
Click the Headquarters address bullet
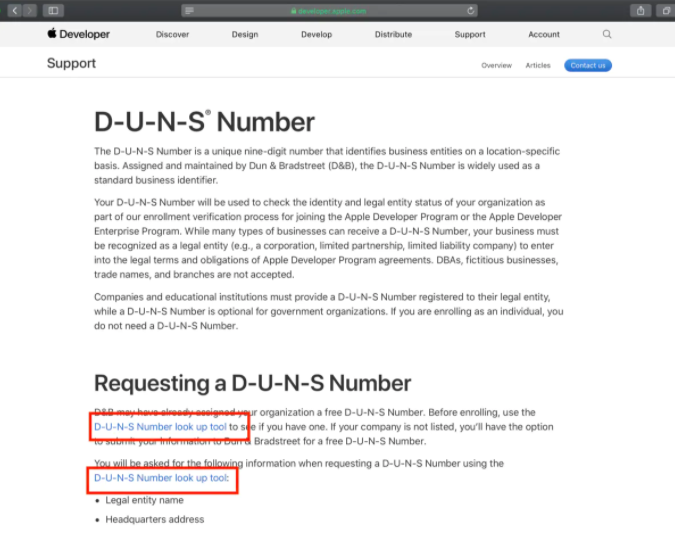click(155, 520)
